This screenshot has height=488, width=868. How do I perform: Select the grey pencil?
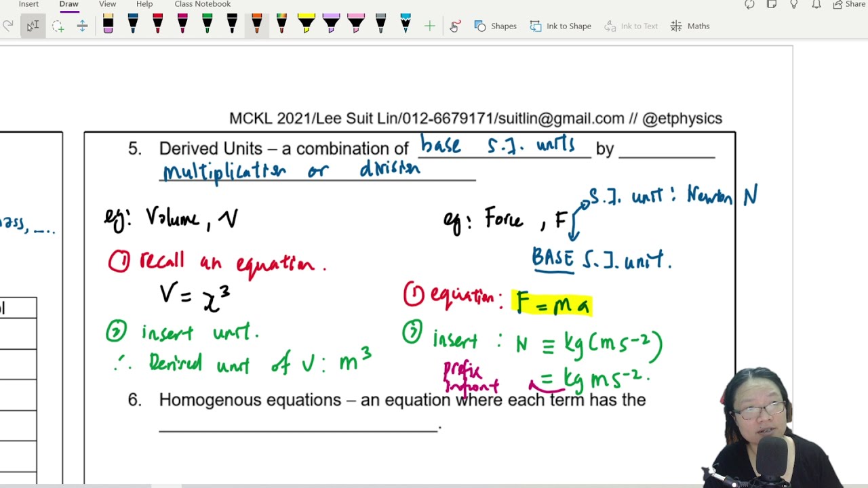pyautogui.click(x=380, y=25)
